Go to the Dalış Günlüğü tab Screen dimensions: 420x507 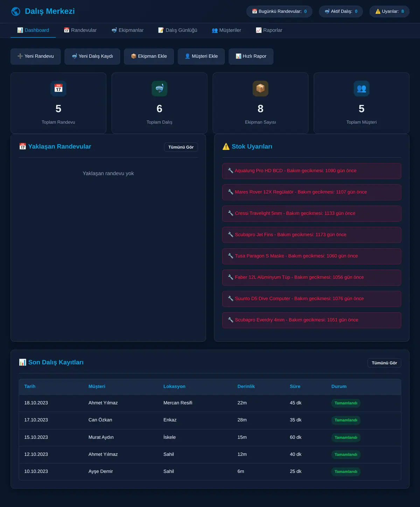click(x=178, y=30)
